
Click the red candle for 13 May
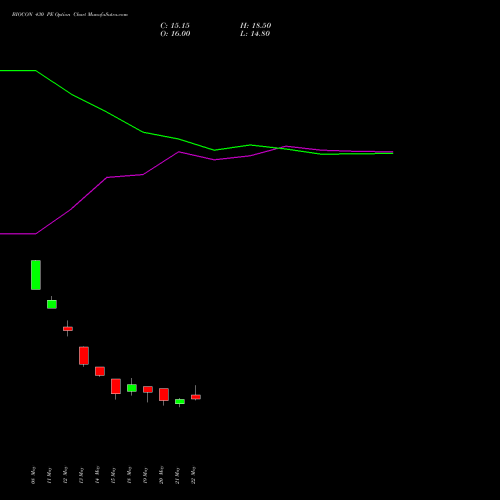[84, 356]
